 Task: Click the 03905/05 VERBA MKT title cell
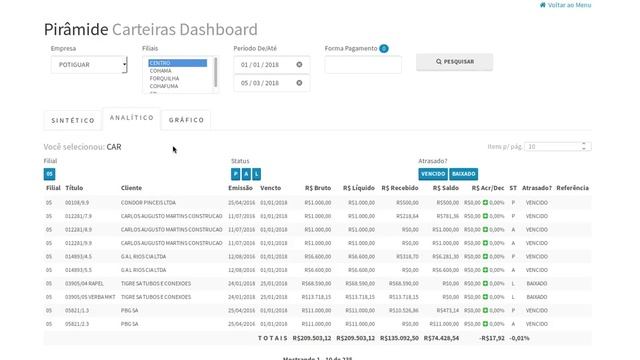90,297
